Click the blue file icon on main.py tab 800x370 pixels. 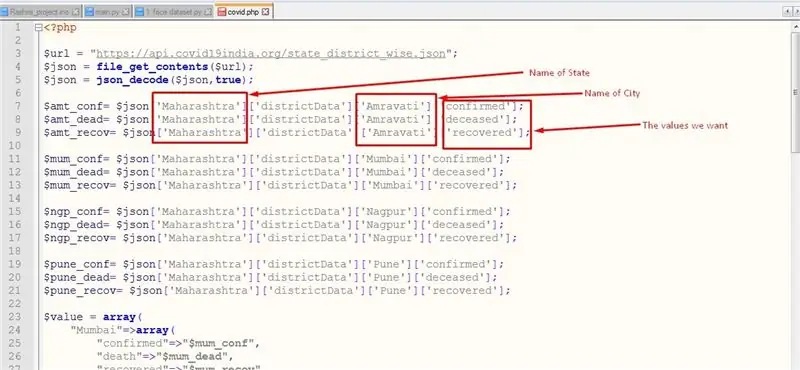pos(89,12)
